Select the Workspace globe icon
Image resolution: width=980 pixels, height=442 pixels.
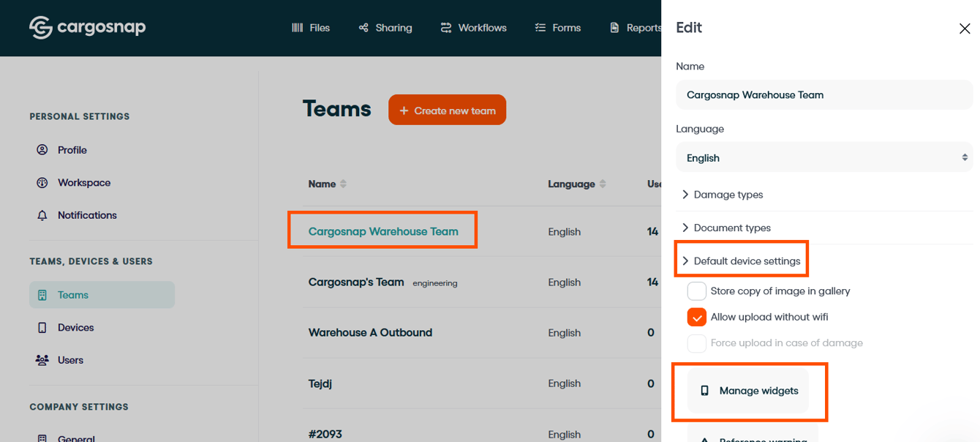tap(42, 182)
